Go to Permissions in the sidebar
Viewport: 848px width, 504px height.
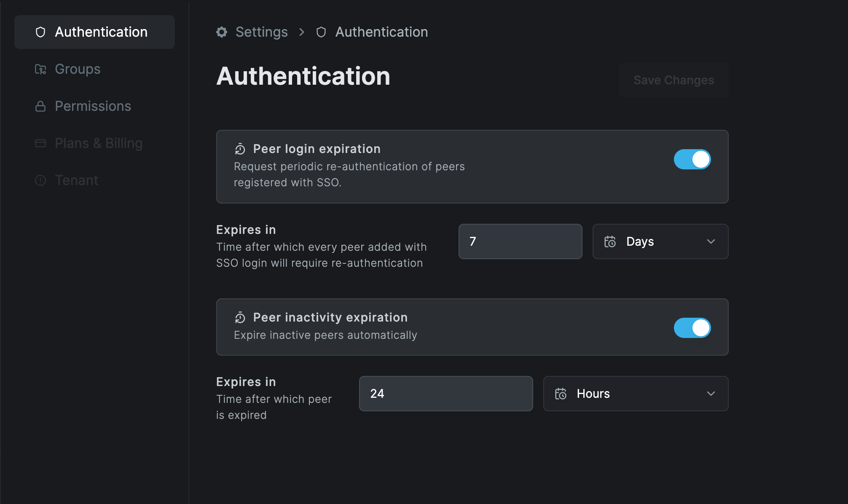tap(93, 106)
